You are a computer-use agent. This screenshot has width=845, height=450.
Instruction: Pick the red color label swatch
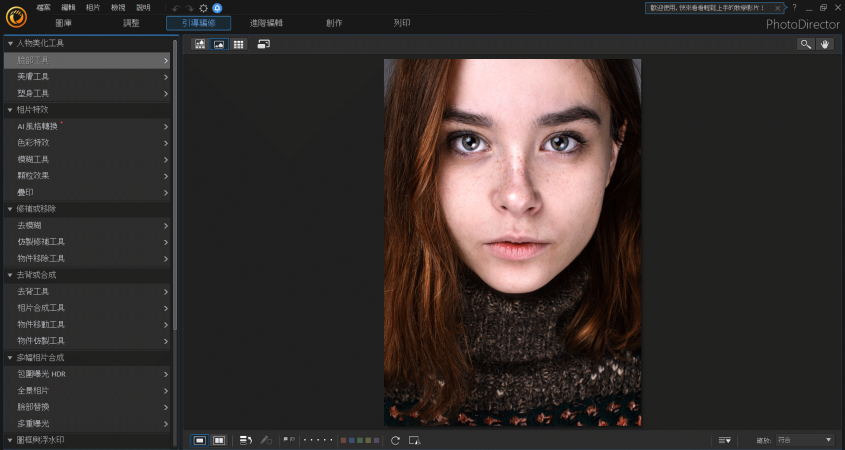click(344, 440)
